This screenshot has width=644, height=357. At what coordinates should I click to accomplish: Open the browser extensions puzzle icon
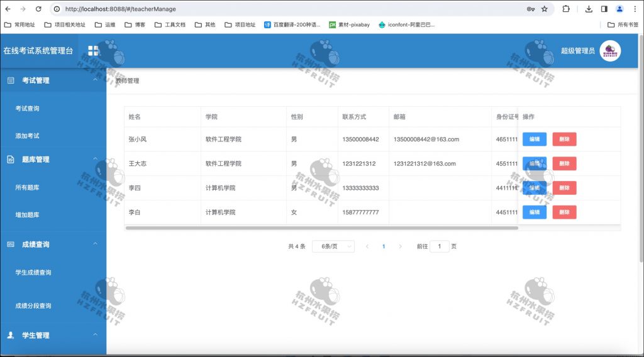point(566,9)
